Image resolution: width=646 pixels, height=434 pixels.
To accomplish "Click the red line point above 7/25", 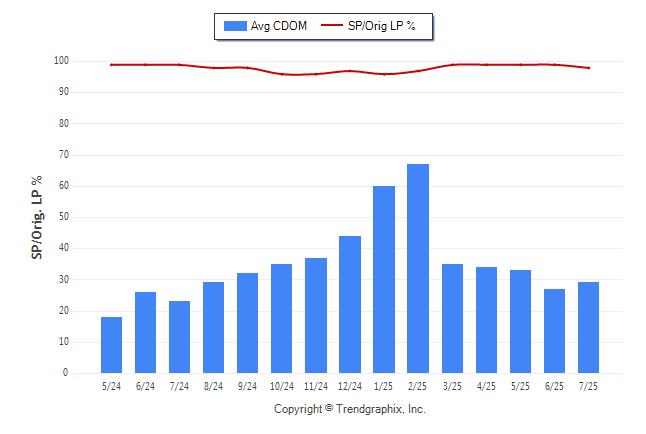I will [589, 68].
